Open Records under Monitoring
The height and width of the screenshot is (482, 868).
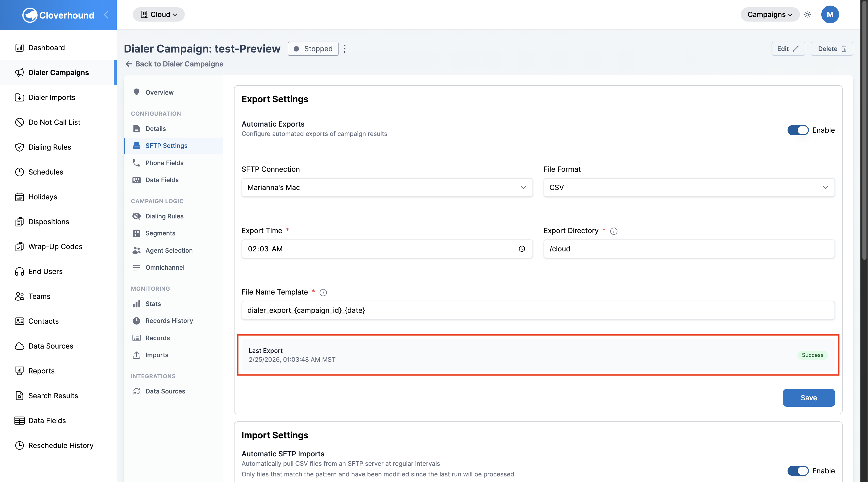(x=173, y=338)
